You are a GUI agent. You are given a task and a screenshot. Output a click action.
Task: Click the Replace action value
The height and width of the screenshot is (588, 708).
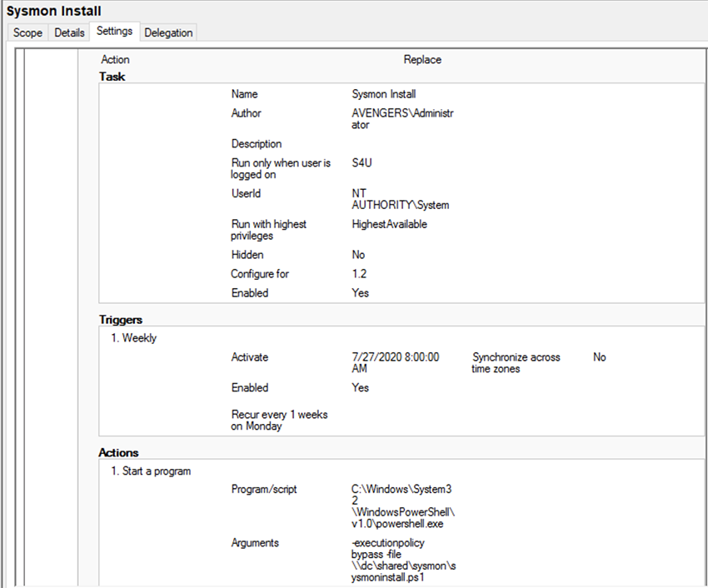[x=422, y=60]
